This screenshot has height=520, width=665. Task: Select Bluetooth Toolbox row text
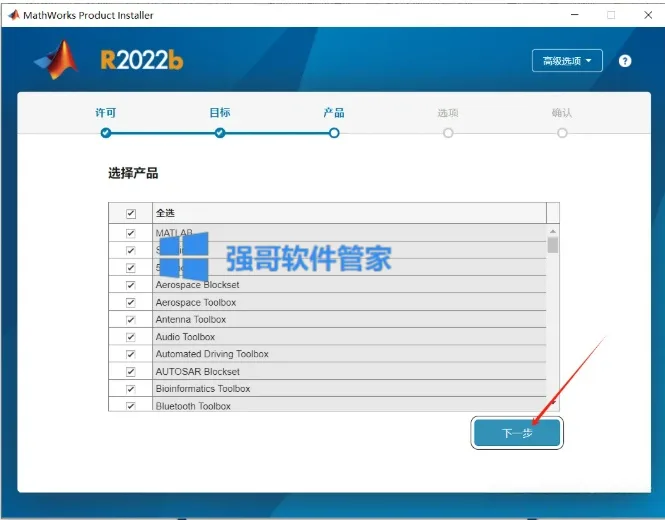pos(193,406)
